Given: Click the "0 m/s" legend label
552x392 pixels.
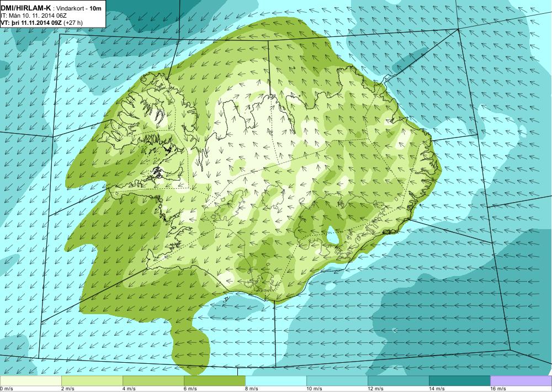Looking at the screenshot, I should click(6, 389).
